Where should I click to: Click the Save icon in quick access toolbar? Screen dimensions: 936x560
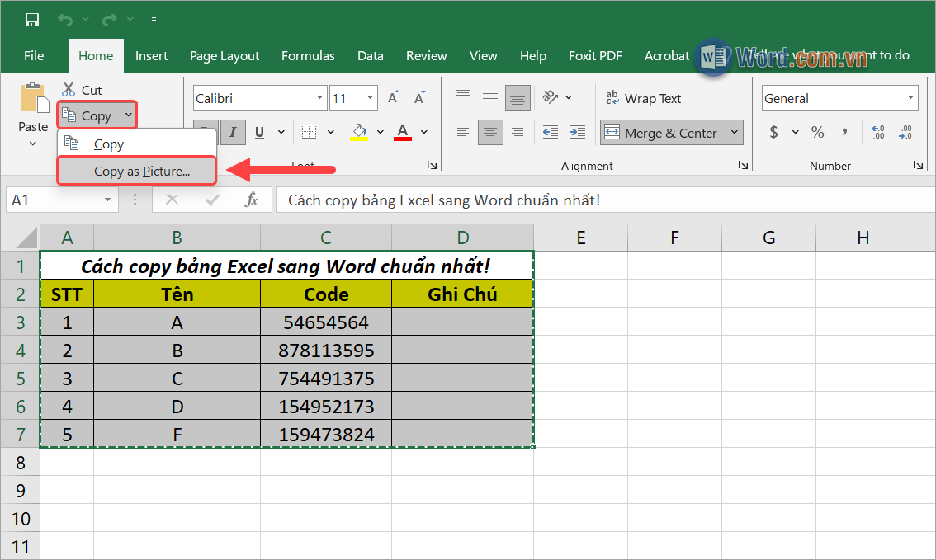(x=31, y=20)
